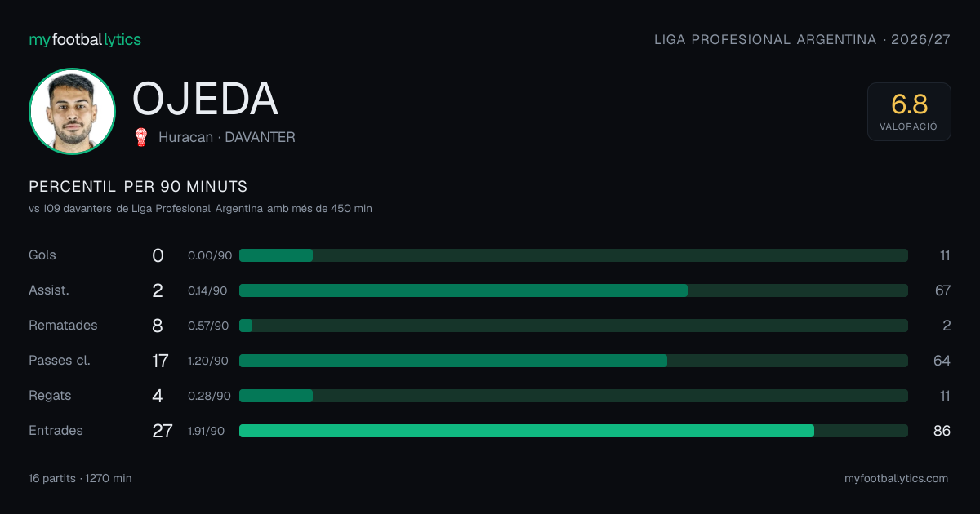Click the Passes cl. total 17
The image size is (980, 514).
[x=160, y=361]
